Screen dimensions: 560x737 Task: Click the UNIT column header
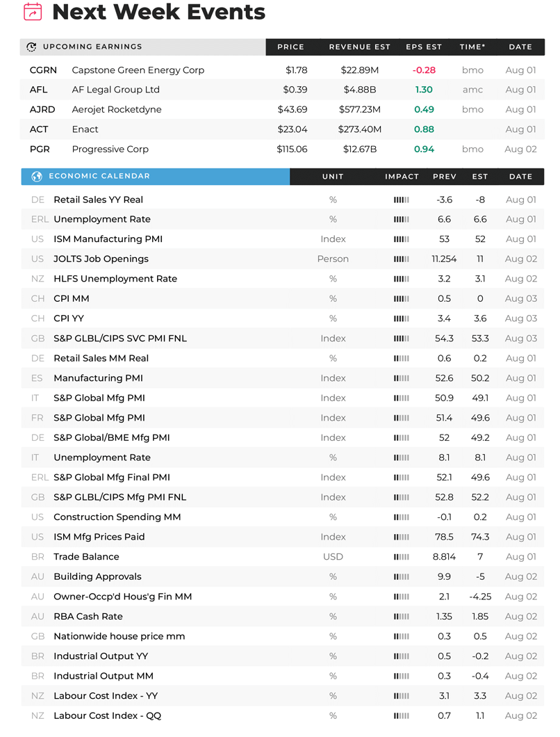pyautogui.click(x=333, y=177)
